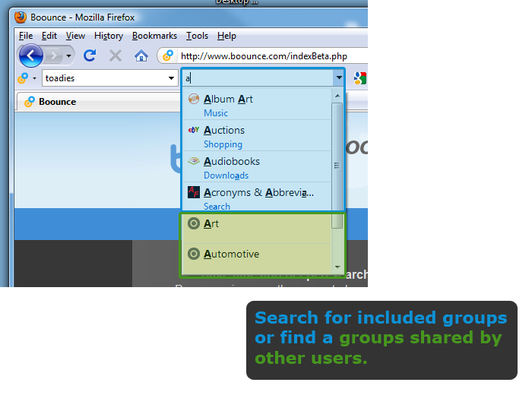Click the Art group circle icon

(194, 223)
